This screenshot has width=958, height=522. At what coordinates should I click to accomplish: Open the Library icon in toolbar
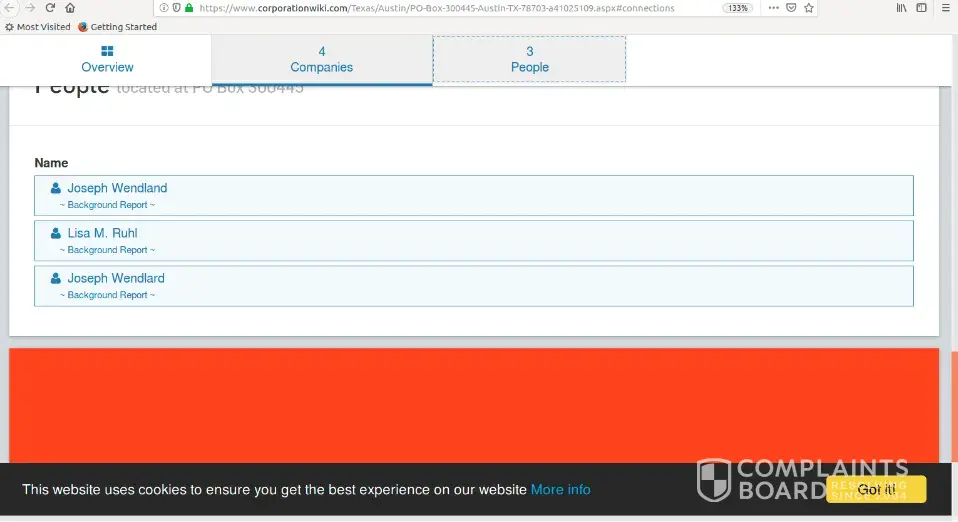(x=902, y=8)
